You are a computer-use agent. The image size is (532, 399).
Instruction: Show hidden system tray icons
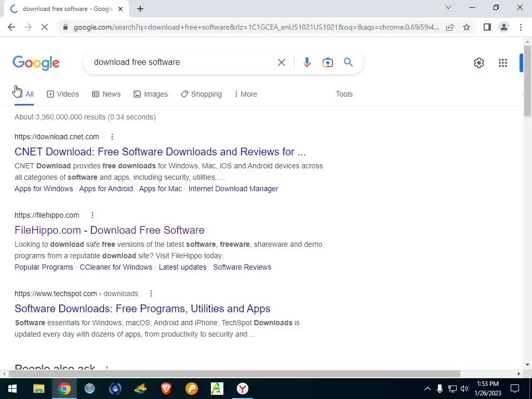(427, 389)
